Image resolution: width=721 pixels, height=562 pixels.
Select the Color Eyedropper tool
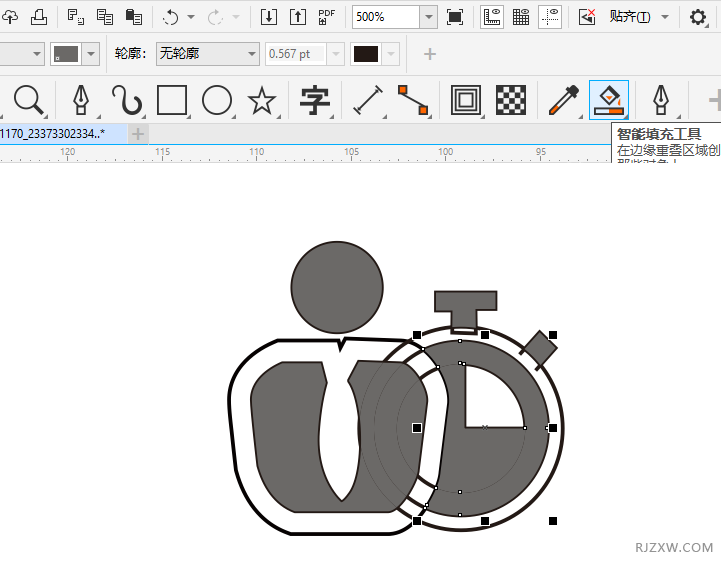click(564, 100)
